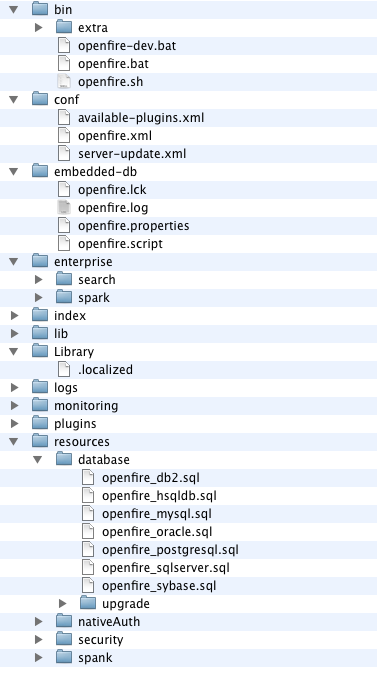Click the embedded-db folder icon
Image resolution: width=377 pixels, height=677 pixels.
[40, 171]
